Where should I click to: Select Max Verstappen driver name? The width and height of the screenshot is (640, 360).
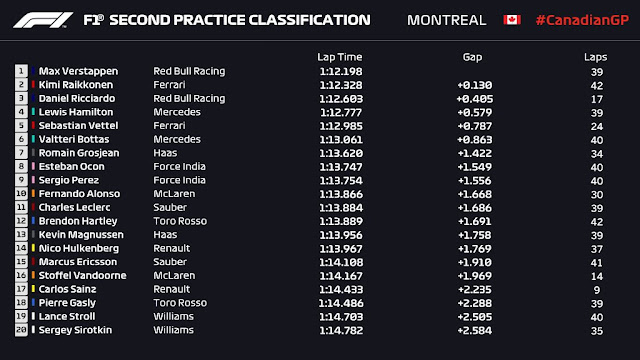pyautogui.click(x=78, y=71)
